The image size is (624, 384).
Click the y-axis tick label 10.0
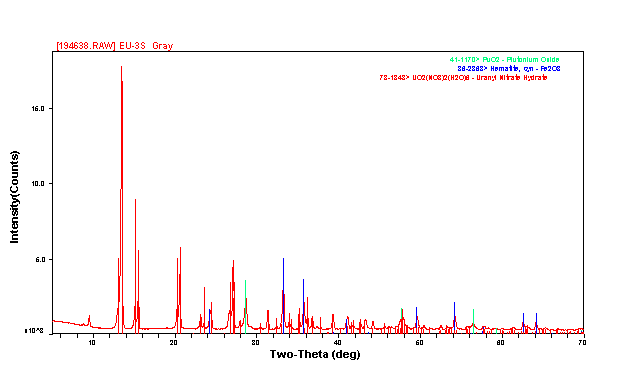coord(38,183)
